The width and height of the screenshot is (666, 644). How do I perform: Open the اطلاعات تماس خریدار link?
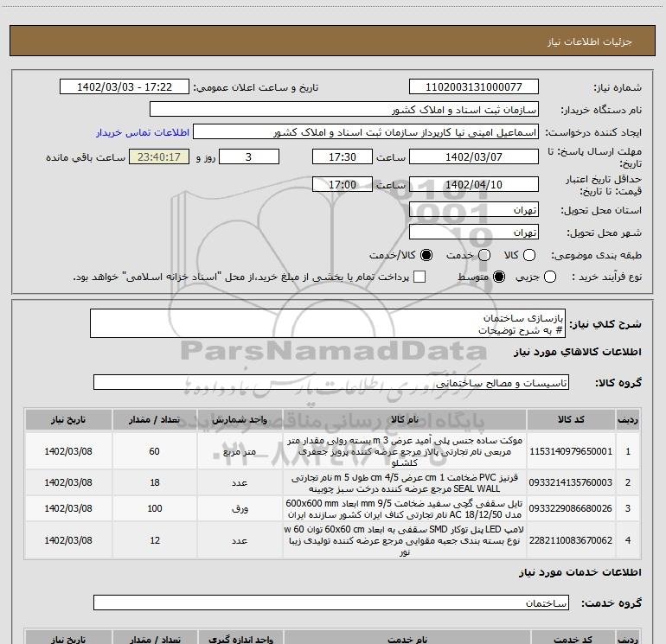point(143,132)
